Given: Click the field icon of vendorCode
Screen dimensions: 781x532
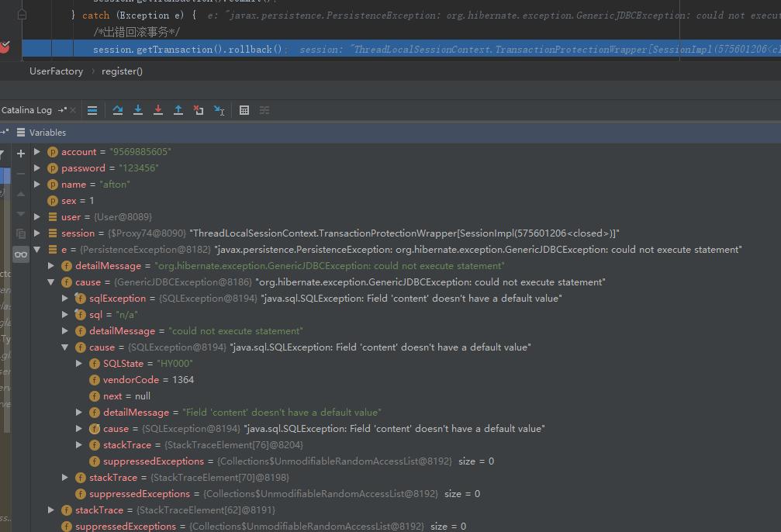Looking at the screenshot, I should click(95, 380).
